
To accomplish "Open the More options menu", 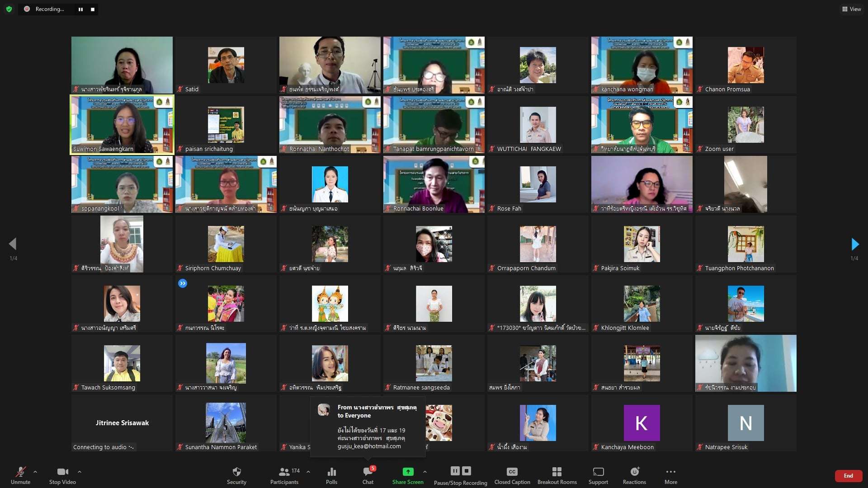I will click(x=670, y=475).
